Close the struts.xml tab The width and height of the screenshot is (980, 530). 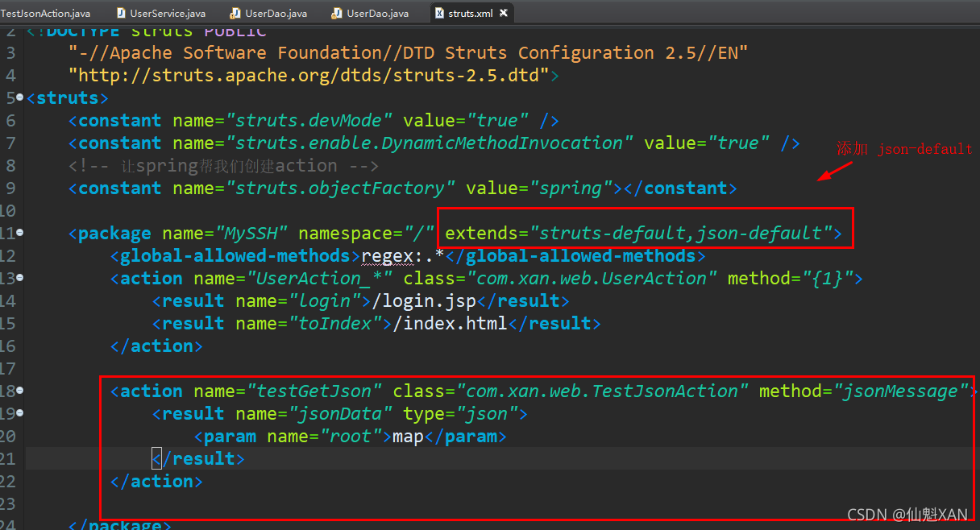[504, 13]
